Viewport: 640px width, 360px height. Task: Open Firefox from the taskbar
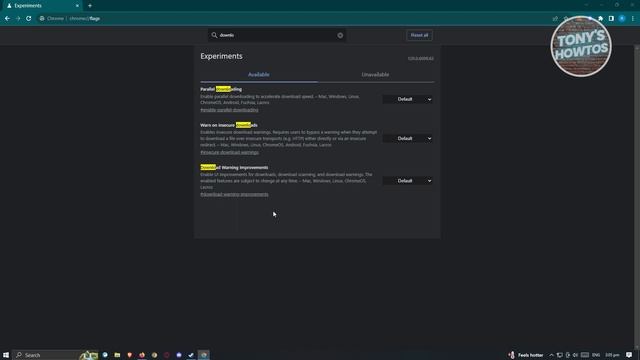pyautogui.click(x=142, y=355)
